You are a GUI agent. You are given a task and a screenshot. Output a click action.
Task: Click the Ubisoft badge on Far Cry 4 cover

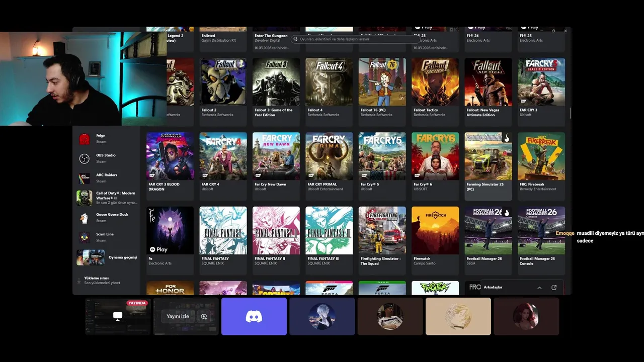tap(205, 175)
